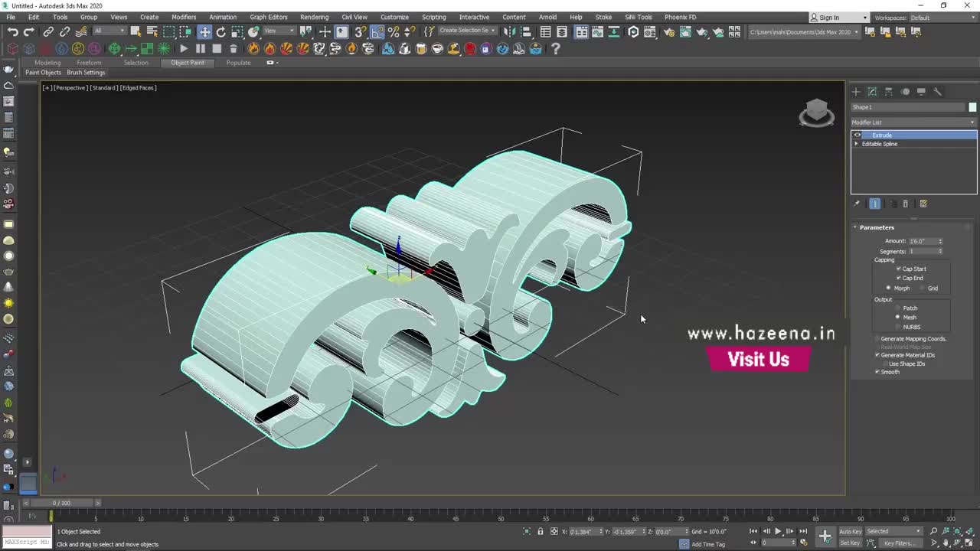This screenshot has width=980, height=551.
Task: Open the Modifier List dropdown
Action: 914,122
